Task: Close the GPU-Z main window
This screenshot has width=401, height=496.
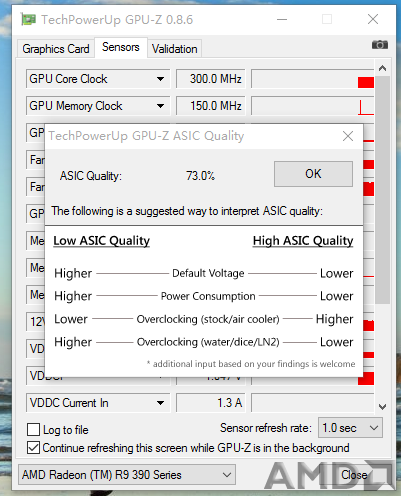Action: 373,19
